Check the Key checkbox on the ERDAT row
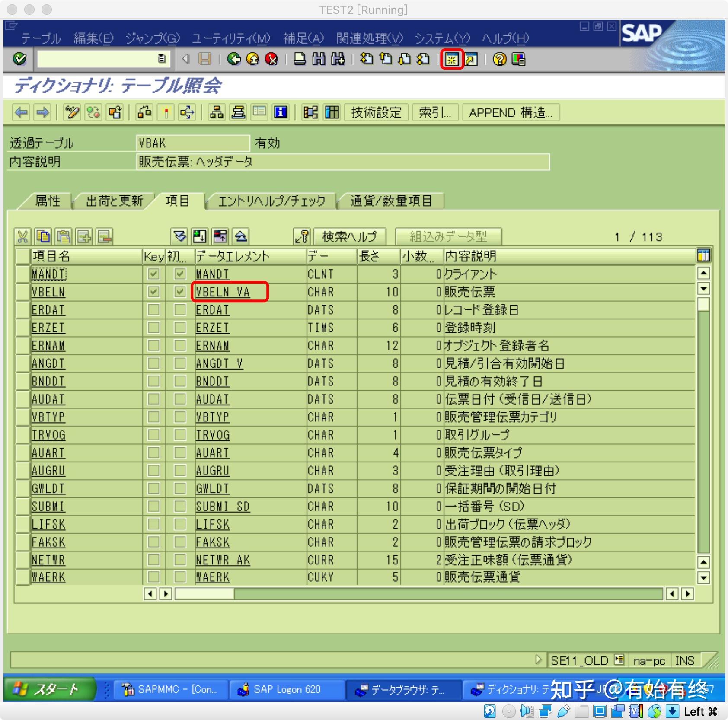 coord(153,310)
